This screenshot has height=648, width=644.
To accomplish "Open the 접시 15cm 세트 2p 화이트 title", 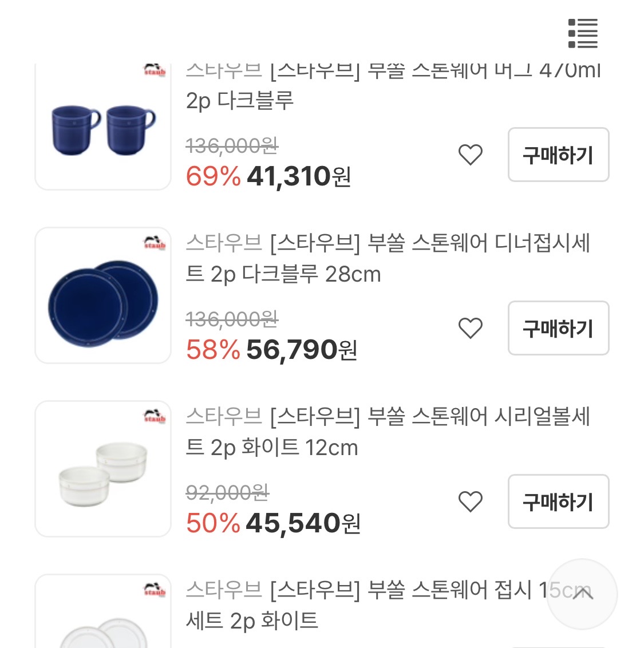I will [x=366, y=604].
